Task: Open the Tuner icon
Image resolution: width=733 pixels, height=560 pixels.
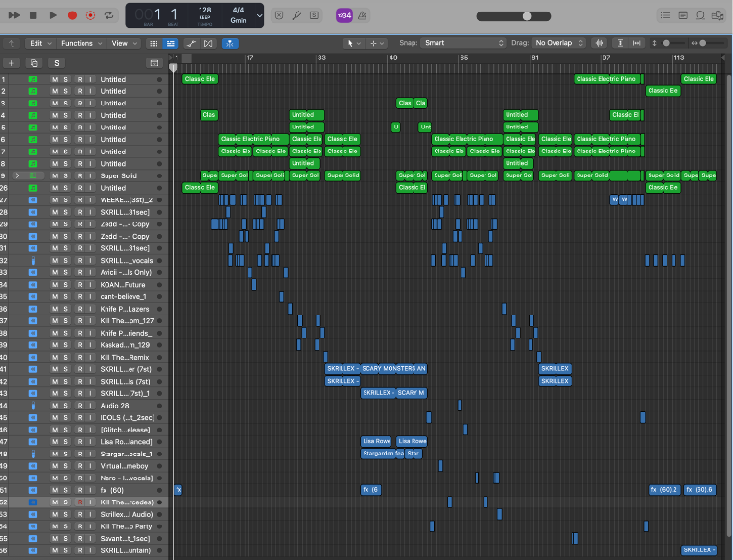Action: (x=296, y=15)
